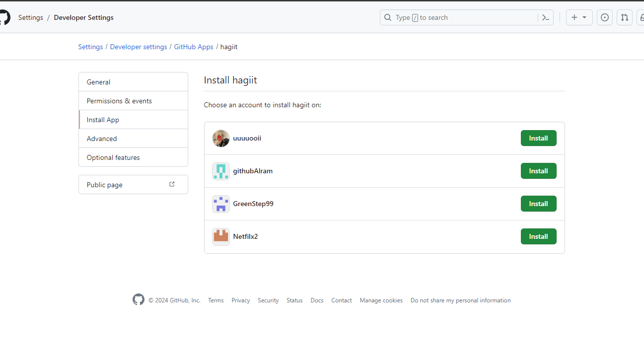Click the githubAIram account name
The image size is (644, 361).
point(253,171)
